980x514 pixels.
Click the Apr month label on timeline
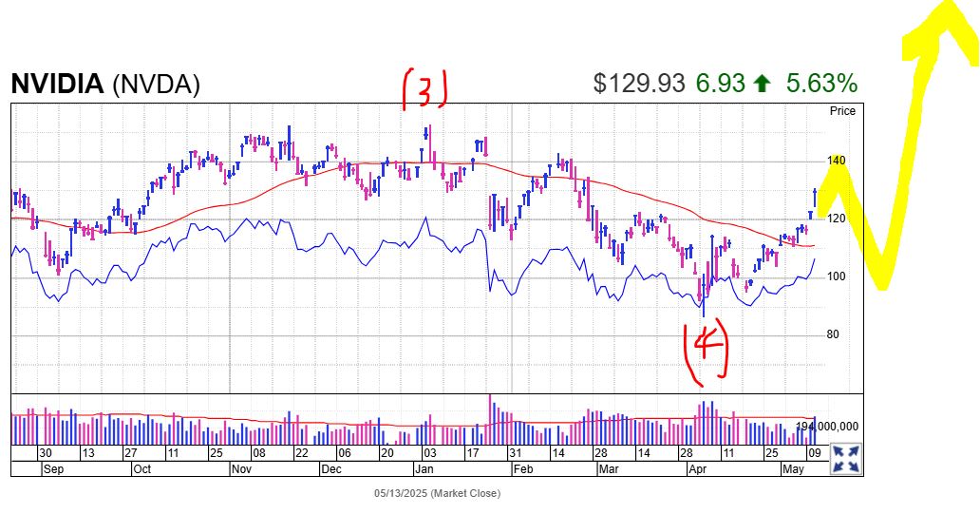click(x=697, y=469)
